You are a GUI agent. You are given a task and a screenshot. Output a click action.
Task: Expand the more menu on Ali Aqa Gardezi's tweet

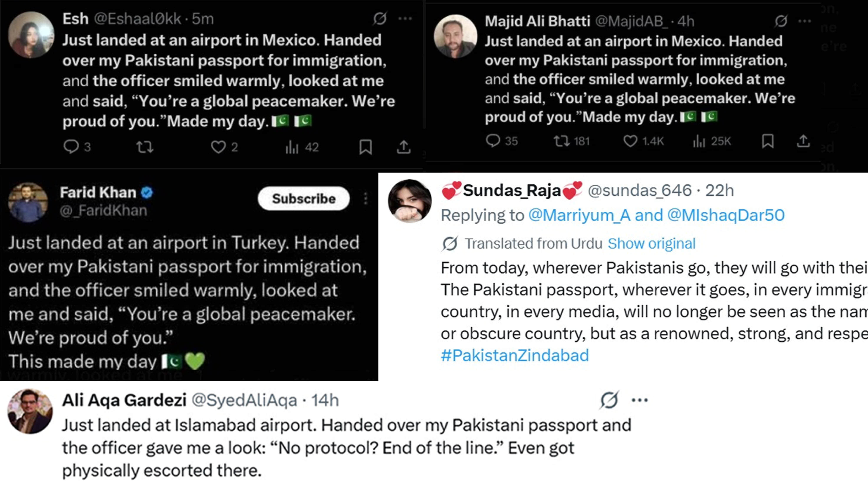click(x=639, y=400)
